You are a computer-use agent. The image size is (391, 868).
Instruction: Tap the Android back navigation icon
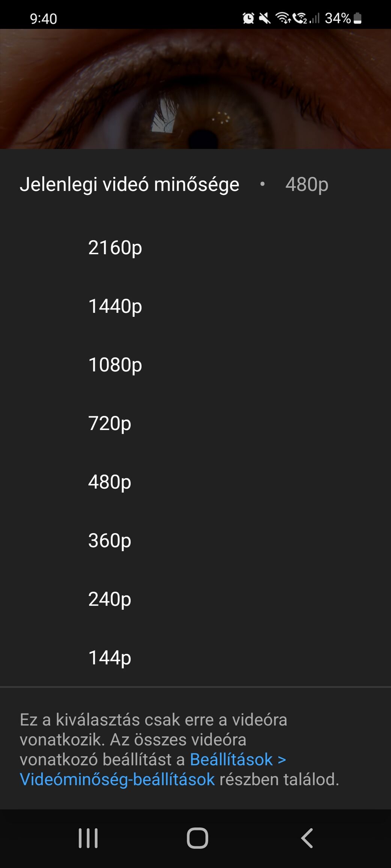307,838
